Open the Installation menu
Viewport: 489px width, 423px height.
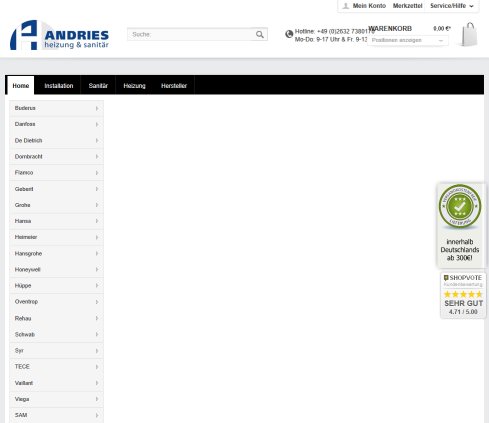pos(59,86)
